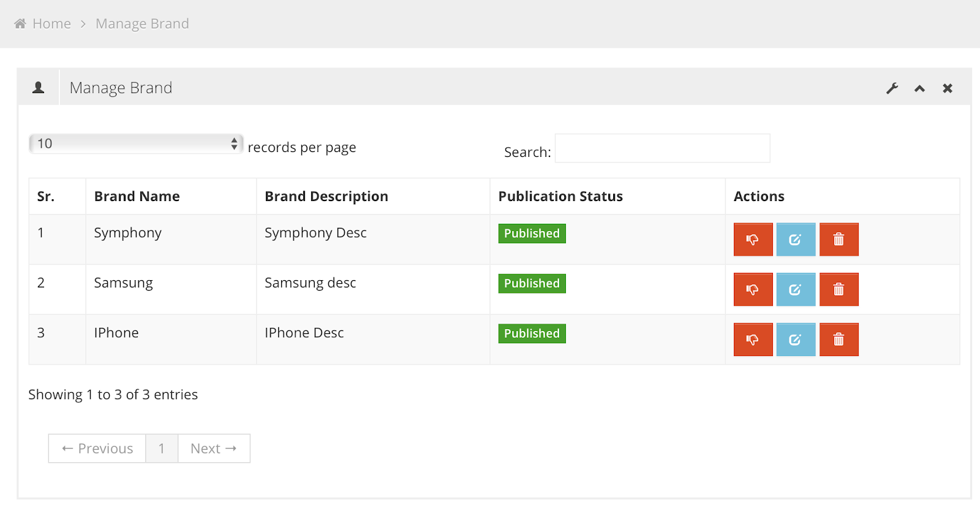Click the IPhone brand name cell
980x521 pixels.
pyautogui.click(x=171, y=340)
